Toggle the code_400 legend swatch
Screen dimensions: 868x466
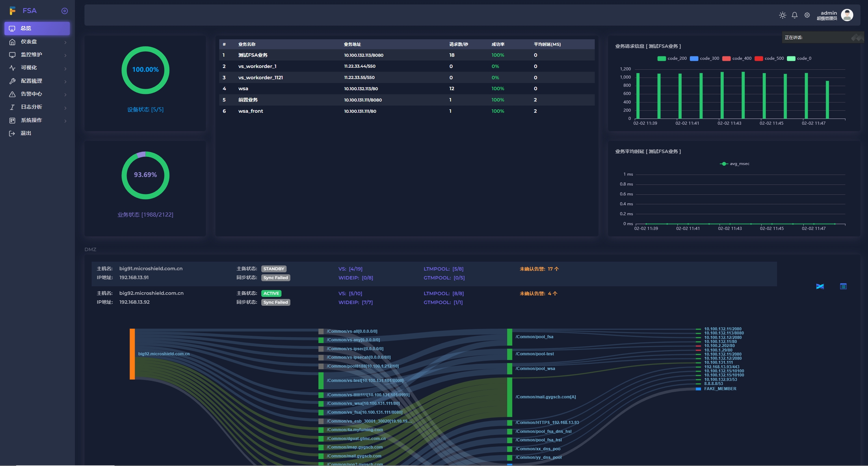pyautogui.click(x=726, y=58)
